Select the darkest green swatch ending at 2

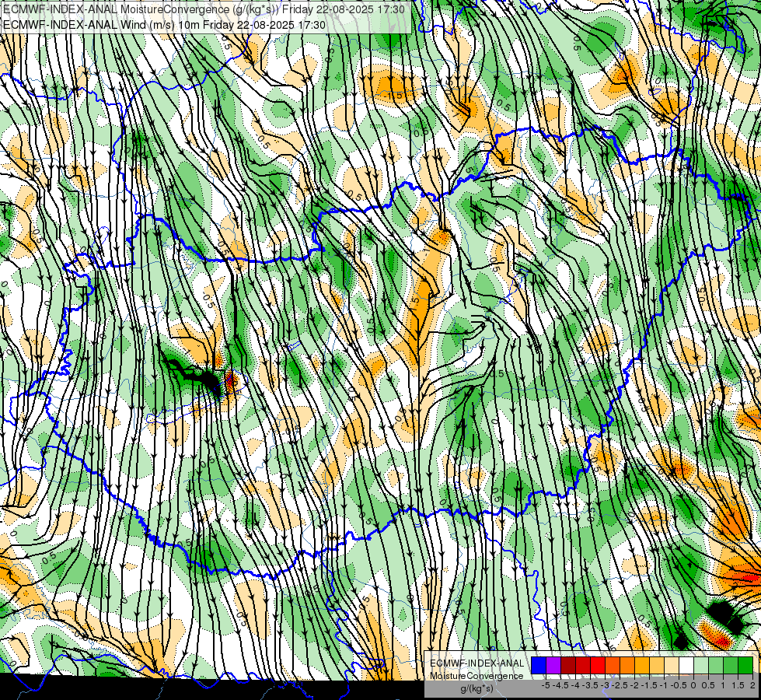click(x=745, y=665)
